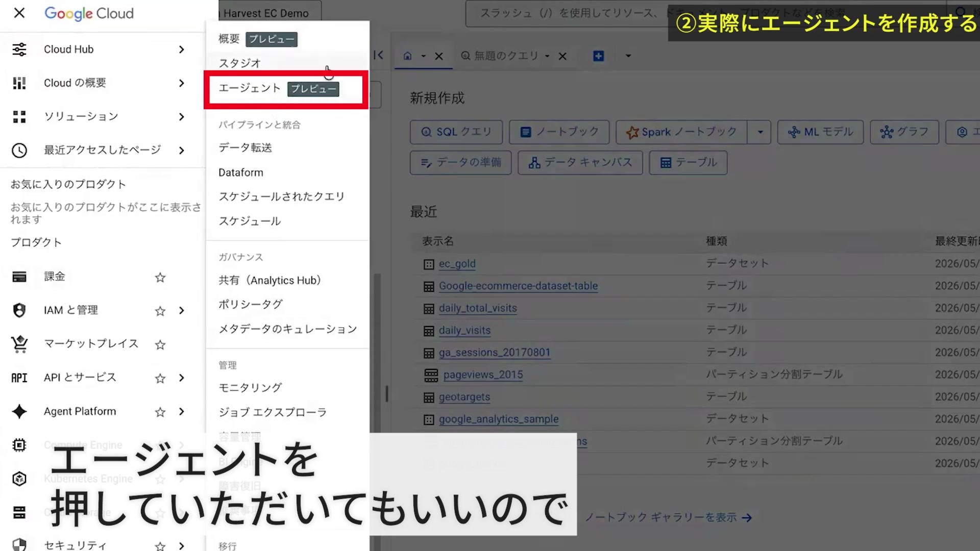The image size is (980, 551).
Task: Click the IAM と管理 shield icon
Action: (19, 310)
